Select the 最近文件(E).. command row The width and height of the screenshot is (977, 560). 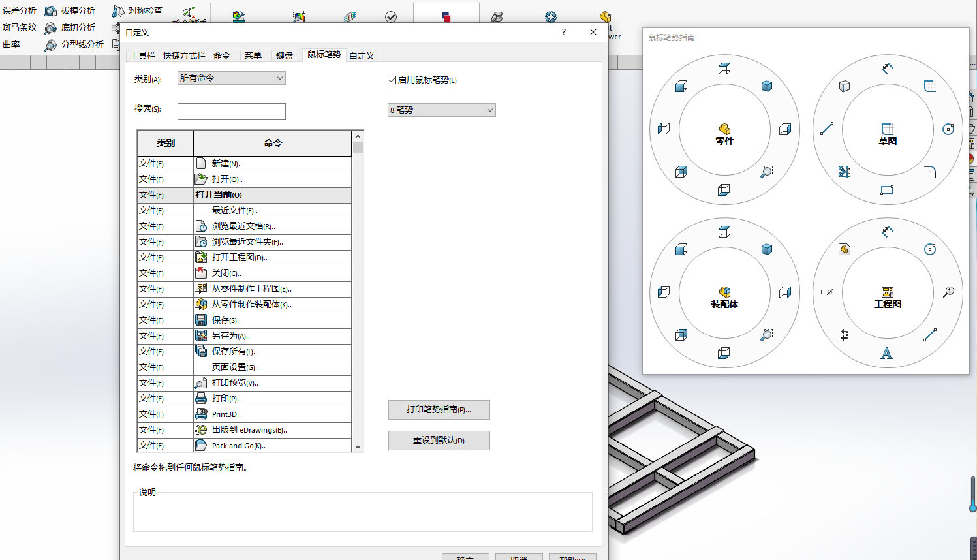244,210
